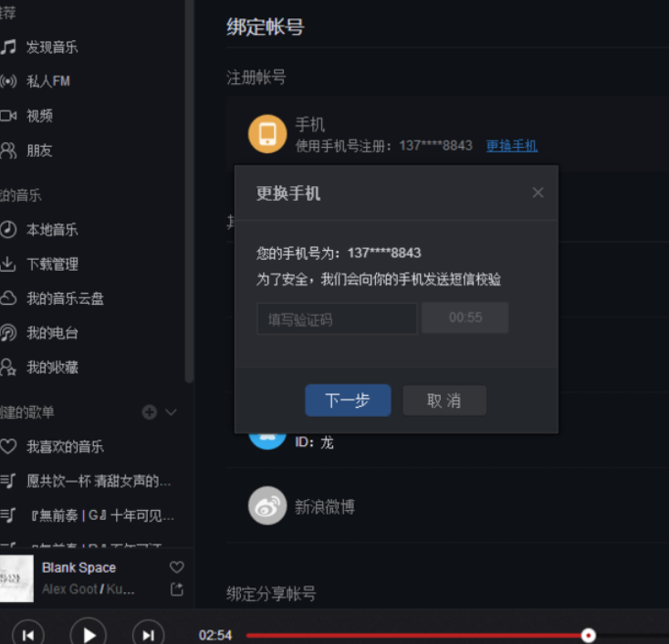Click the orange phone account icon
This screenshot has height=644, width=669.
point(267,134)
